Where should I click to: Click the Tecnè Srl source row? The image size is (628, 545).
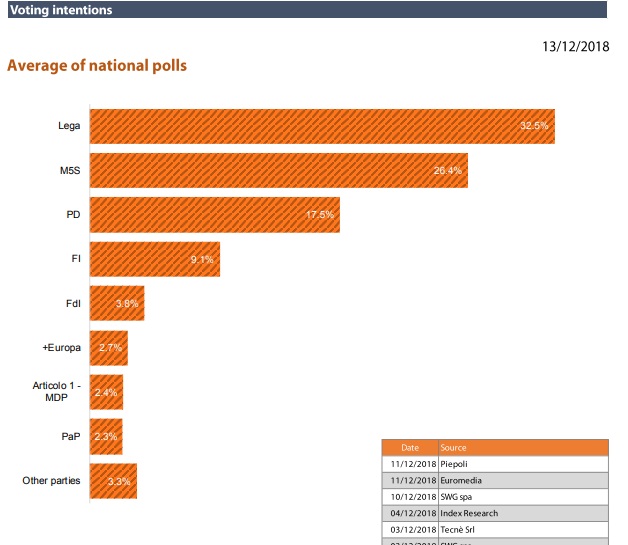(495, 529)
